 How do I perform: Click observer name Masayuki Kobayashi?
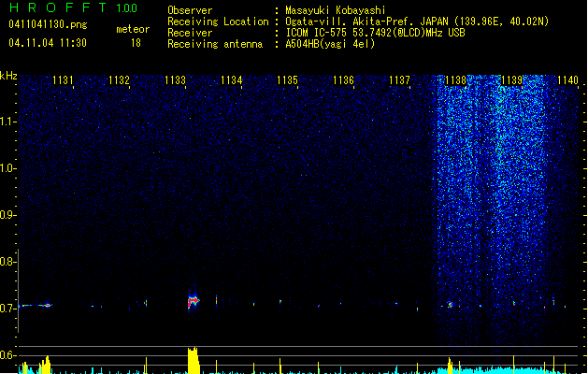point(336,10)
